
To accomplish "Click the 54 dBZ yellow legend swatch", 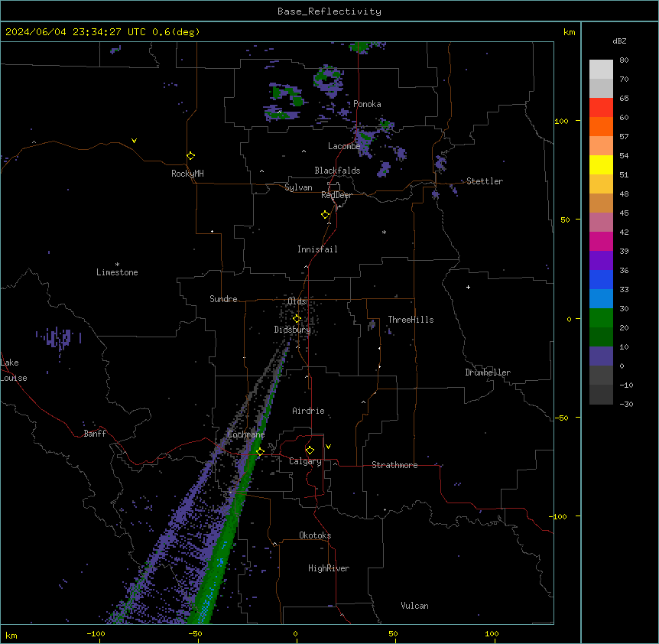I will (601, 164).
